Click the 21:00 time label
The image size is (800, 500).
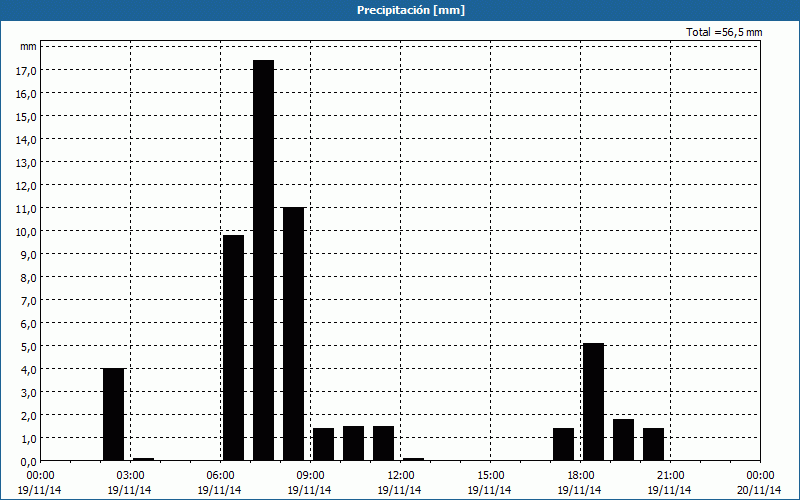tap(670, 476)
